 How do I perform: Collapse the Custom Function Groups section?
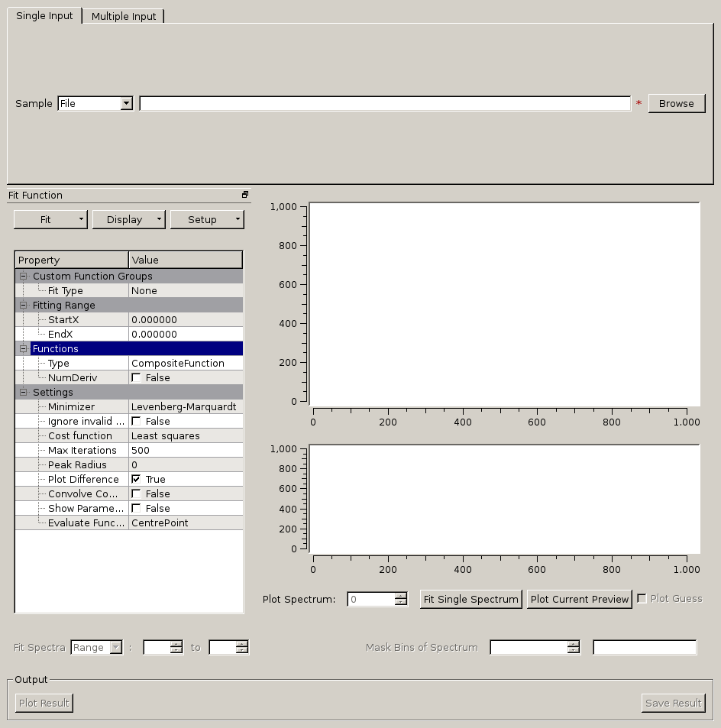point(23,277)
